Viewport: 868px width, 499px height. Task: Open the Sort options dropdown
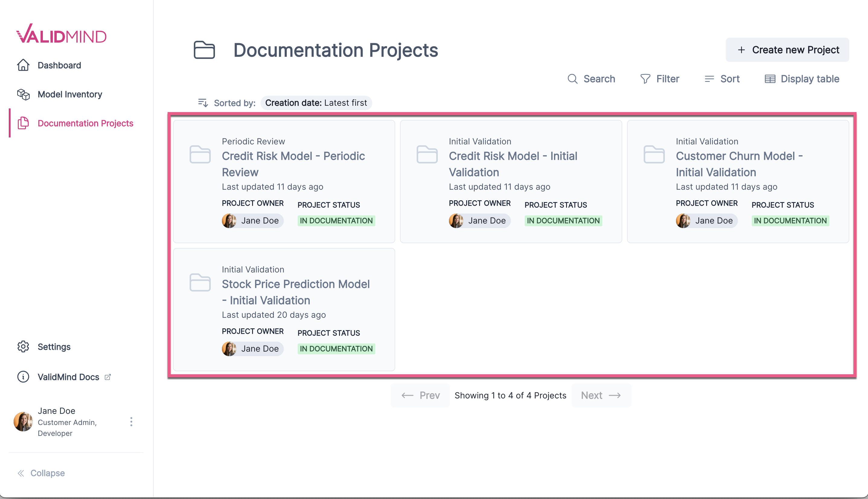click(x=722, y=79)
